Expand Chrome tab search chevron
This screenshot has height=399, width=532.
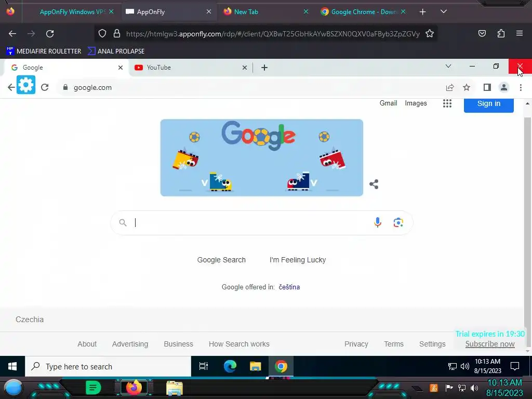tap(448, 66)
